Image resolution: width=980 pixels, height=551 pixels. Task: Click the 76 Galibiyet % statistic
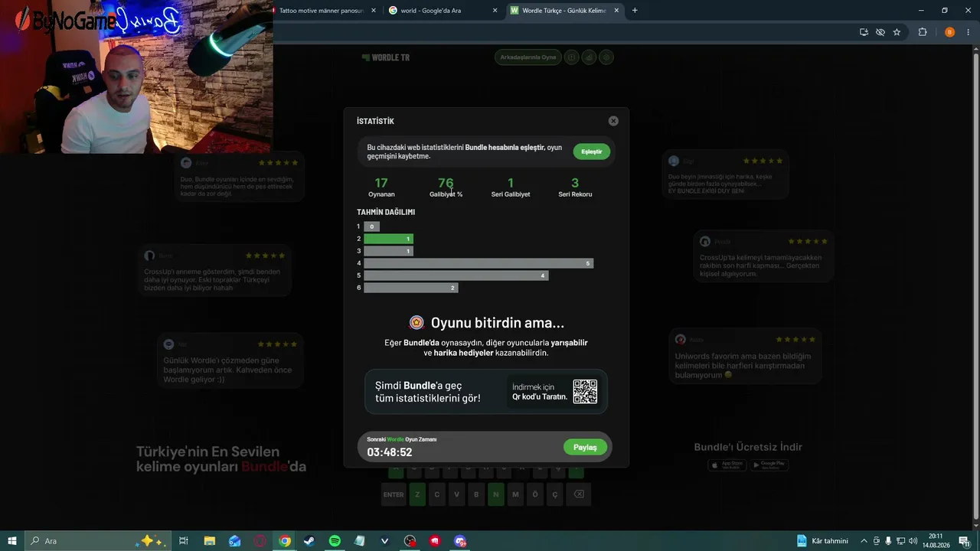coord(446,187)
